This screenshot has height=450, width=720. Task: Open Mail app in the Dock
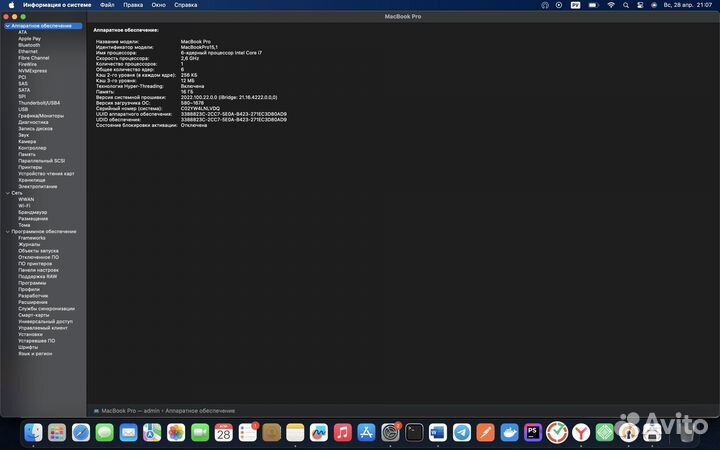click(129, 432)
